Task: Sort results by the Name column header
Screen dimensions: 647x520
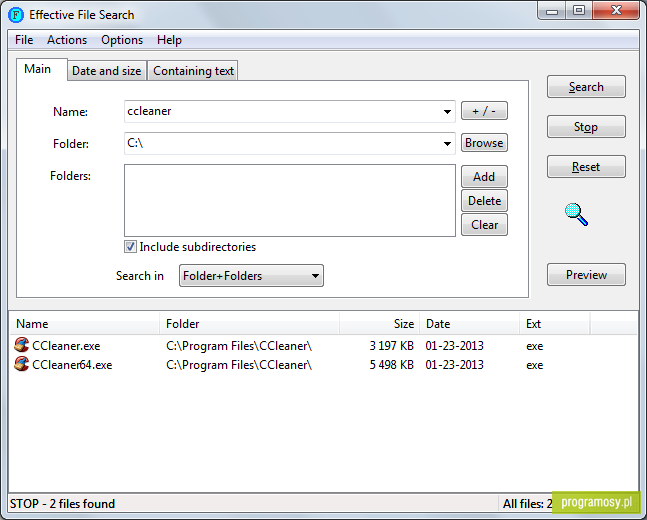Action: click(x=85, y=324)
